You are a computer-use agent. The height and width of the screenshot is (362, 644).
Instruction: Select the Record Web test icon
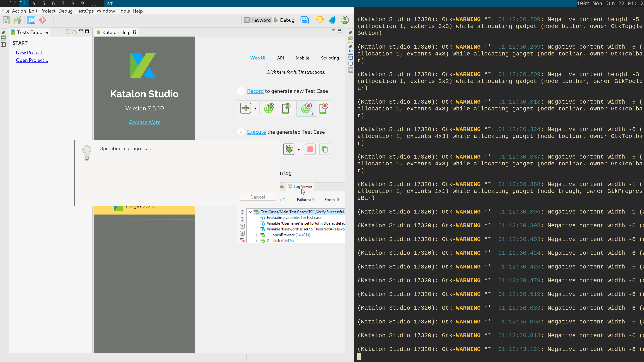point(307,108)
